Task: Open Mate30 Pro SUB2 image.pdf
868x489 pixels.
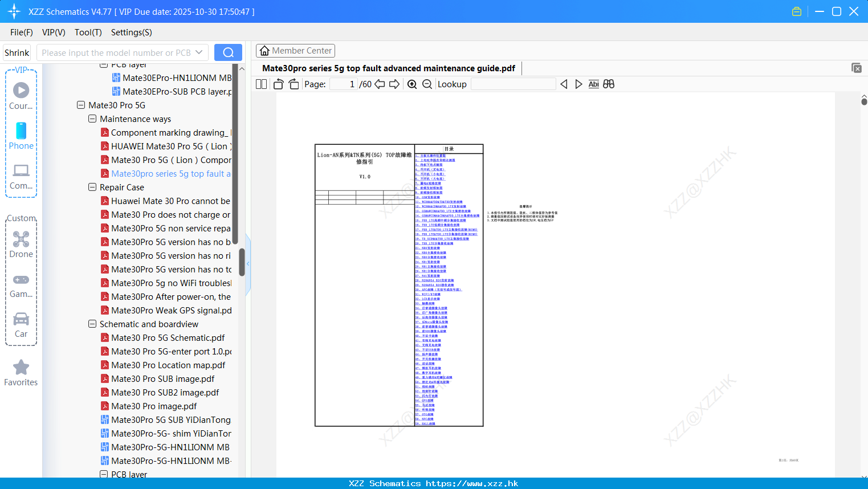Action: pos(160,393)
